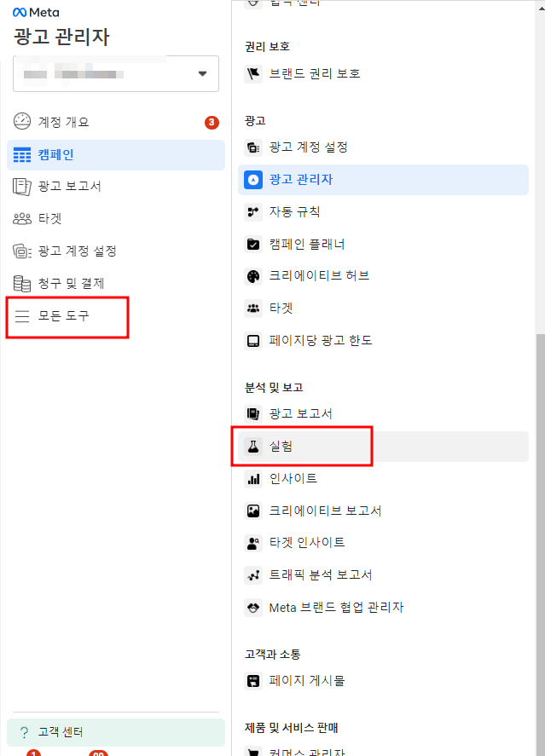
Task: Select the Meta 브랜드 협업 관리자 icon
Action: [x=252, y=607]
